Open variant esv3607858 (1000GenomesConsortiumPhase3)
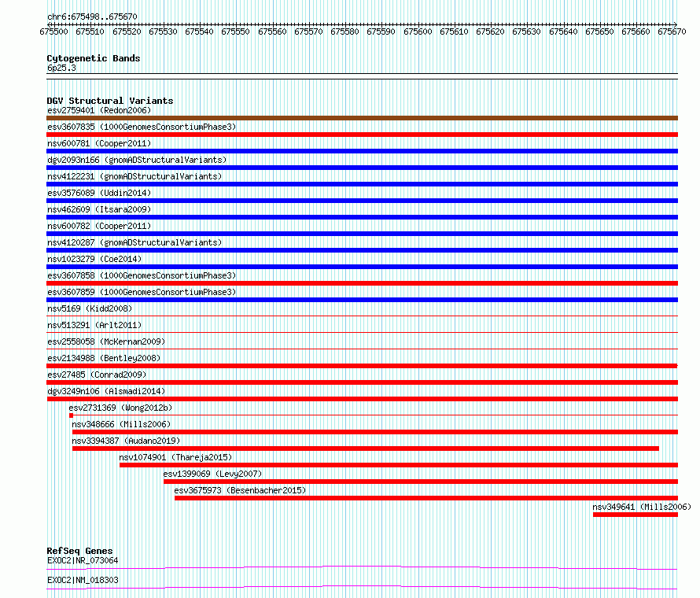This screenshot has width=700, height=598. tap(142, 275)
